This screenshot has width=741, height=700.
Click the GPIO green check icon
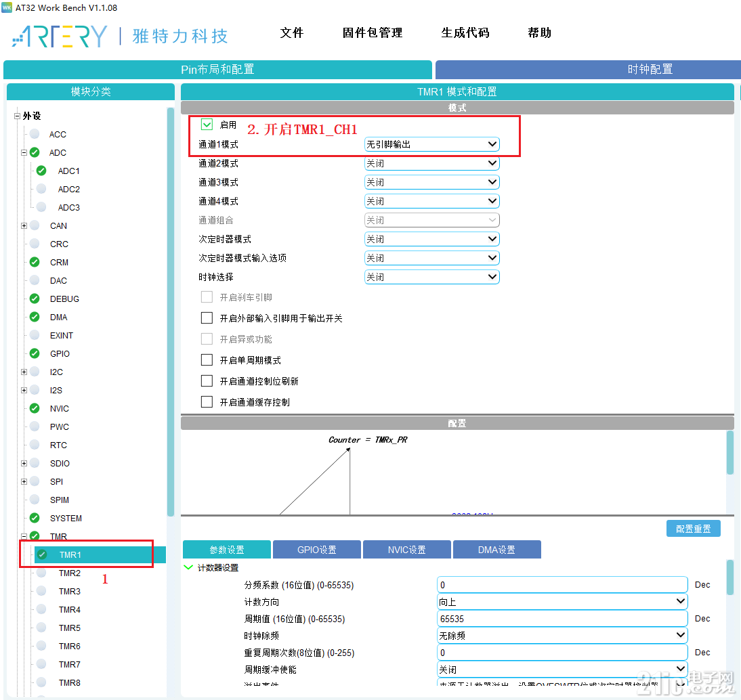click(x=35, y=353)
